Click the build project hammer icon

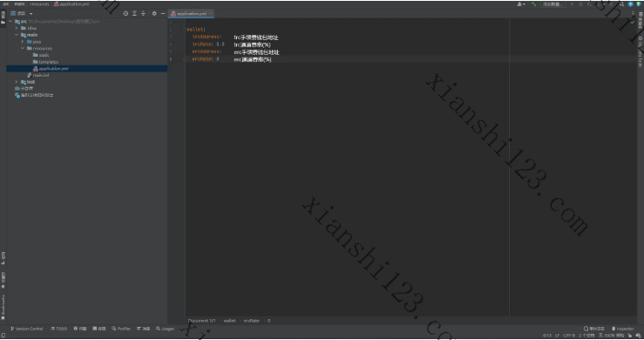tap(533, 4)
